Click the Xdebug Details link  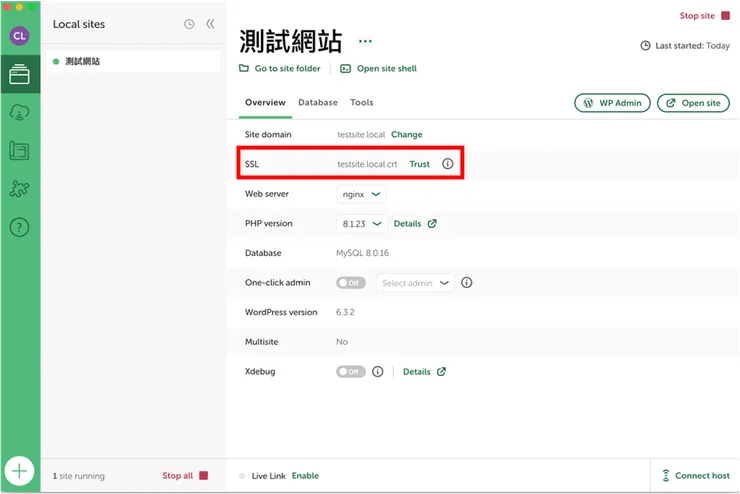click(417, 372)
